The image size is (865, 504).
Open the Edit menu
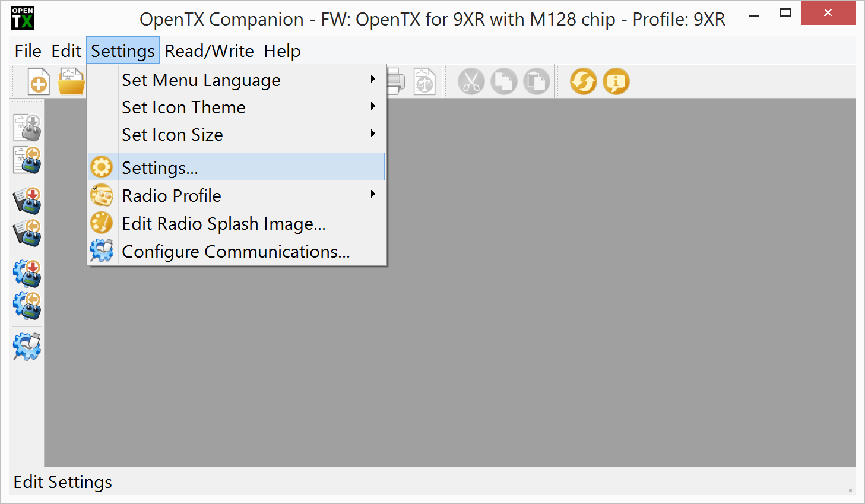[66, 51]
